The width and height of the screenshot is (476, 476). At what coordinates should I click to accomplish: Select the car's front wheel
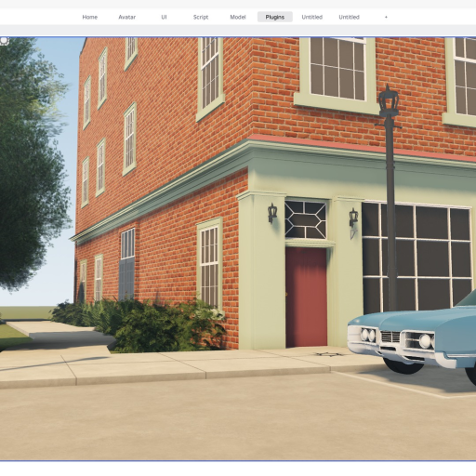(x=403, y=365)
